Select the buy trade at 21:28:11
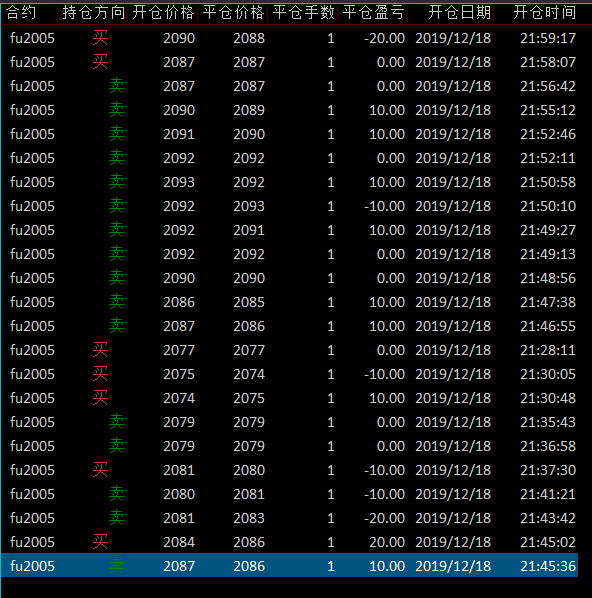The height and width of the screenshot is (598, 592). click(290, 350)
